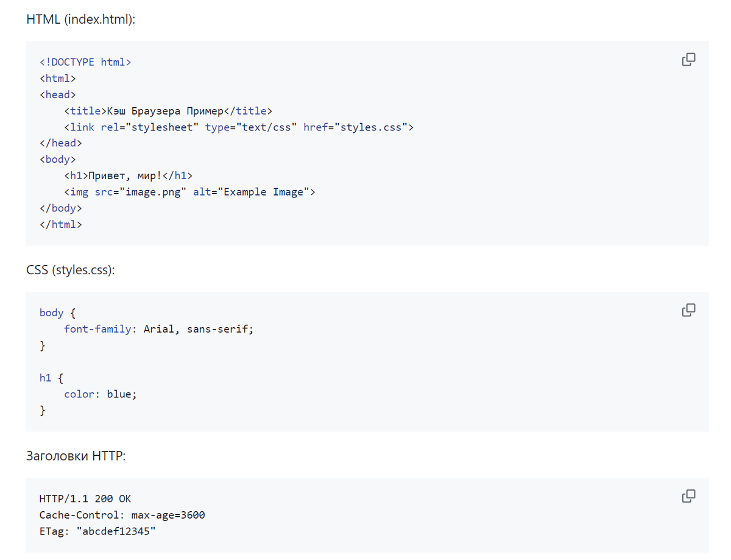Click the closing </html> tag

coord(61,224)
